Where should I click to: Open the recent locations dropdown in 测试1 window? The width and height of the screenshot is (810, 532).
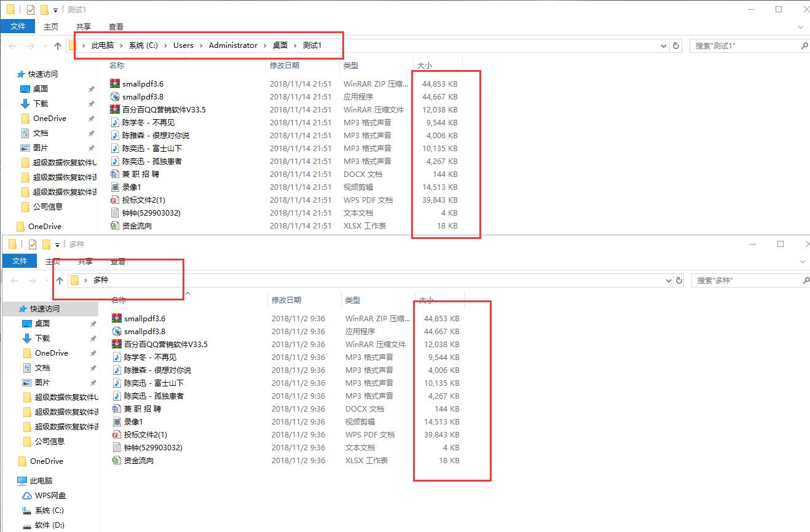pyautogui.click(x=45, y=45)
